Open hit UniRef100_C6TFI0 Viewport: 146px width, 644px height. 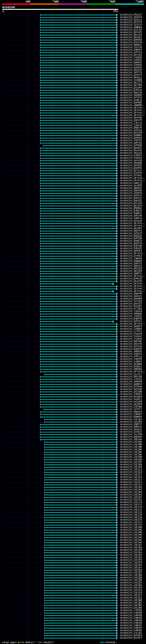click(131, 25)
